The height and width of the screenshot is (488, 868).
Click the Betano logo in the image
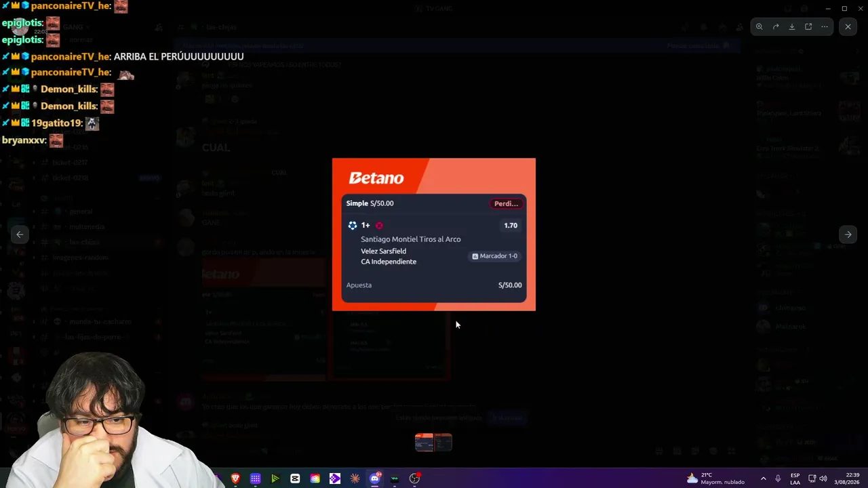tap(376, 178)
